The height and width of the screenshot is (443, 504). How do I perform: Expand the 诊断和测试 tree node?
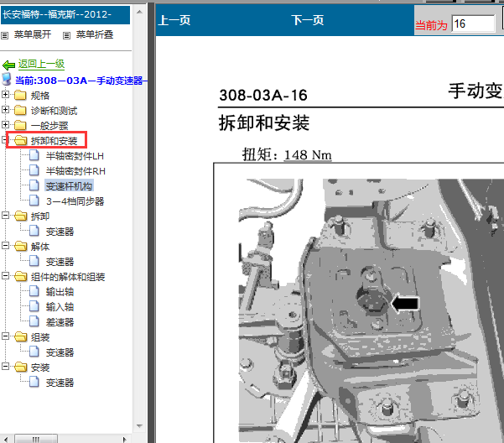[x=6, y=110]
